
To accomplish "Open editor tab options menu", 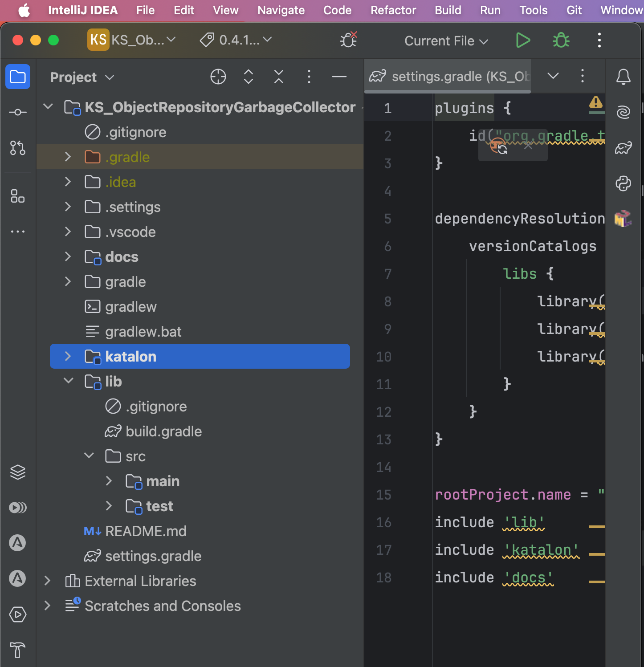I will (583, 76).
